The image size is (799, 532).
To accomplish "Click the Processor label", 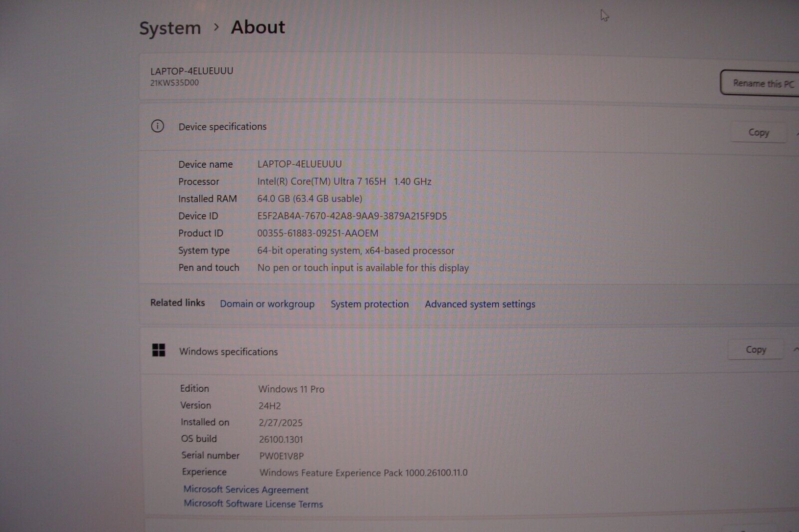I will pyautogui.click(x=199, y=182).
